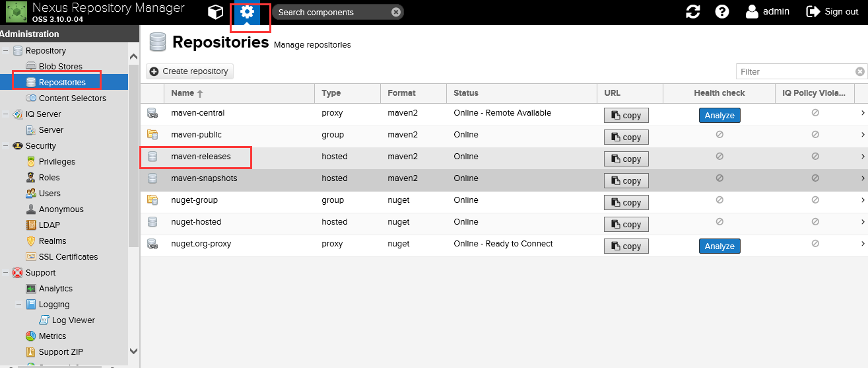Click the LDAP icon in sidebar
The width and height of the screenshot is (868, 368).
point(31,225)
